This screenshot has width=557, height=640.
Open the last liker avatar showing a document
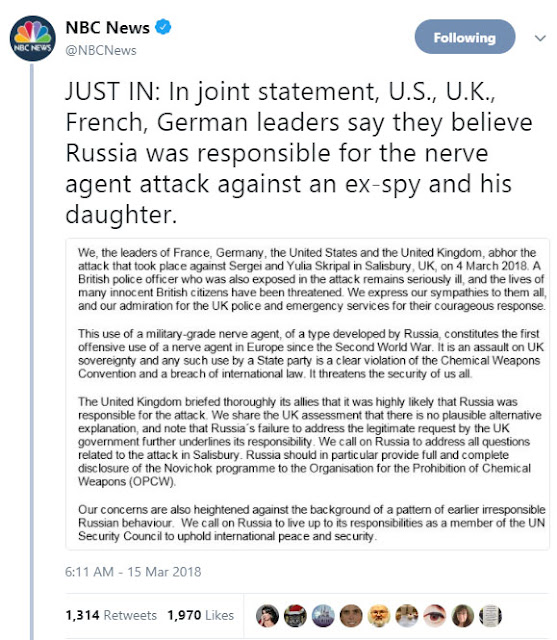tap(490, 616)
